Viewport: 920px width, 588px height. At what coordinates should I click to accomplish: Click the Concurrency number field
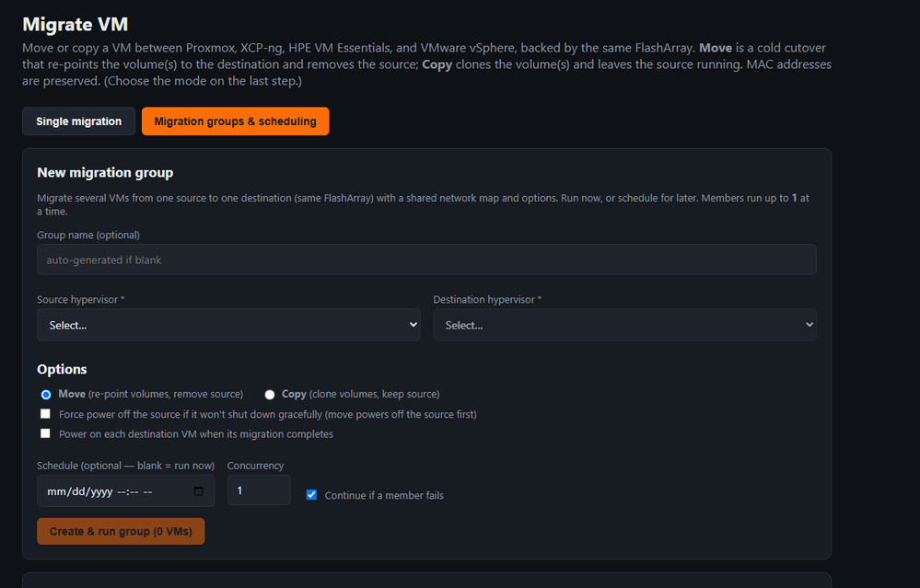(259, 490)
